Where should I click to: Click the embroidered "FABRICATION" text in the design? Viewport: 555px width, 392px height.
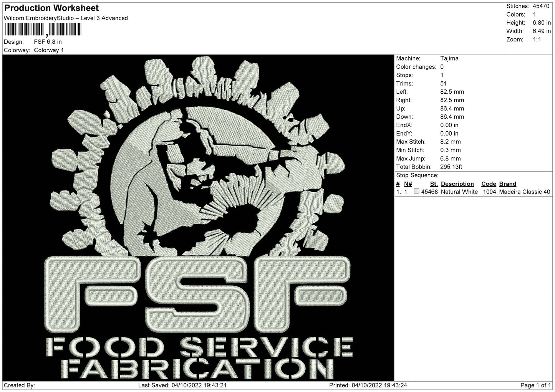pos(198,368)
